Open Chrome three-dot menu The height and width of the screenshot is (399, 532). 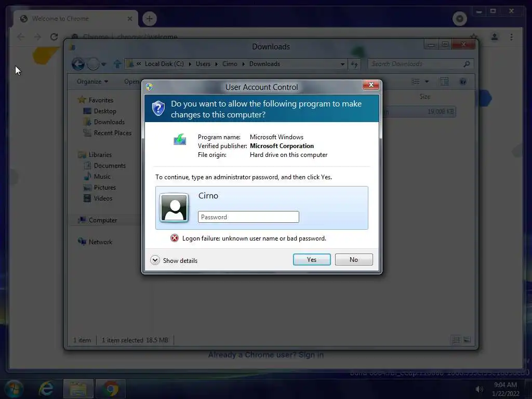tap(511, 37)
